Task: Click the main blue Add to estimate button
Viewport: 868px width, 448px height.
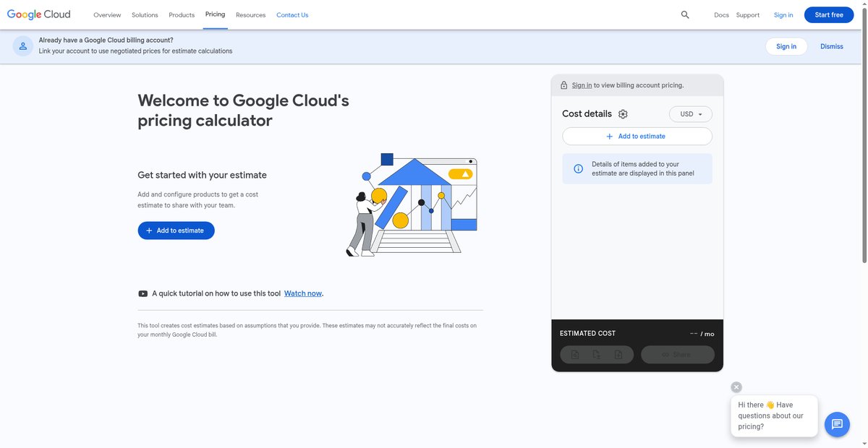Action: pos(176,231)
